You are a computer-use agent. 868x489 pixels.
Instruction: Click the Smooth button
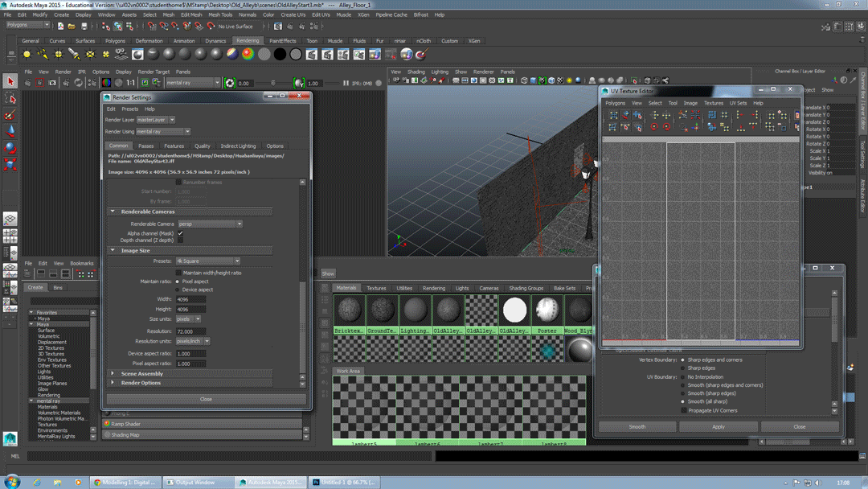tap(637, 427)
